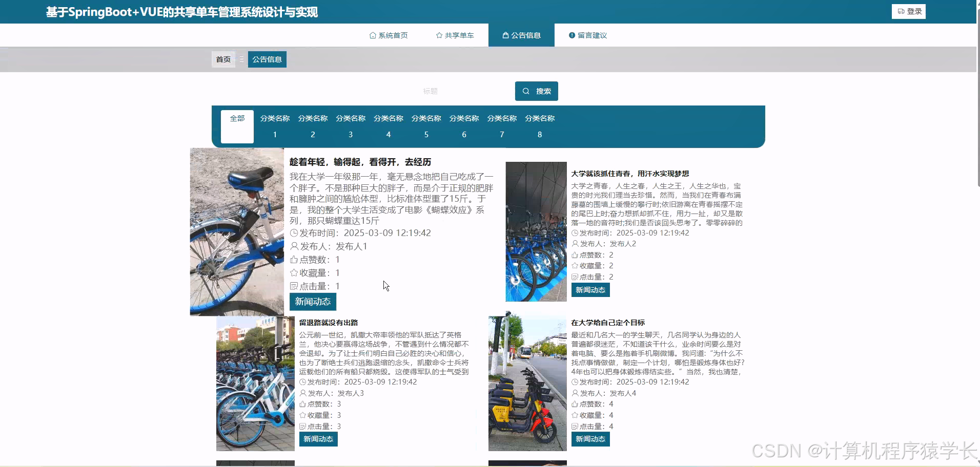Open the 留言建议 tab
This screenshot has width=980, height=467.
[x=590, y=35]
